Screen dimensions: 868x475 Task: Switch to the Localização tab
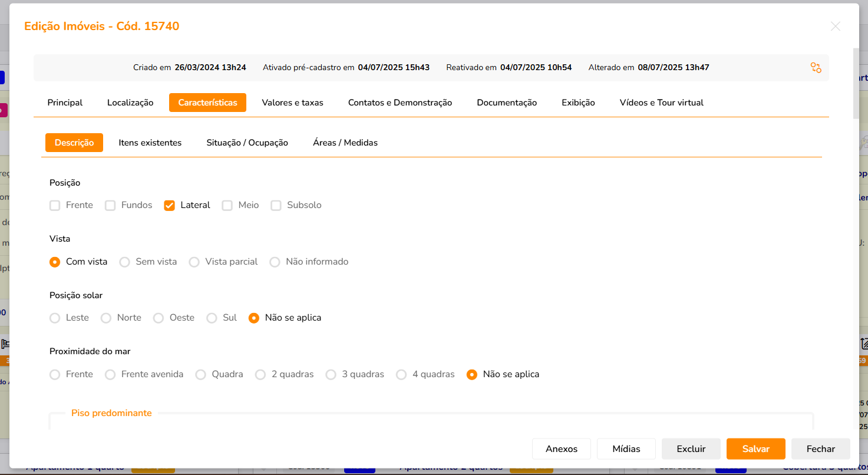130,103
